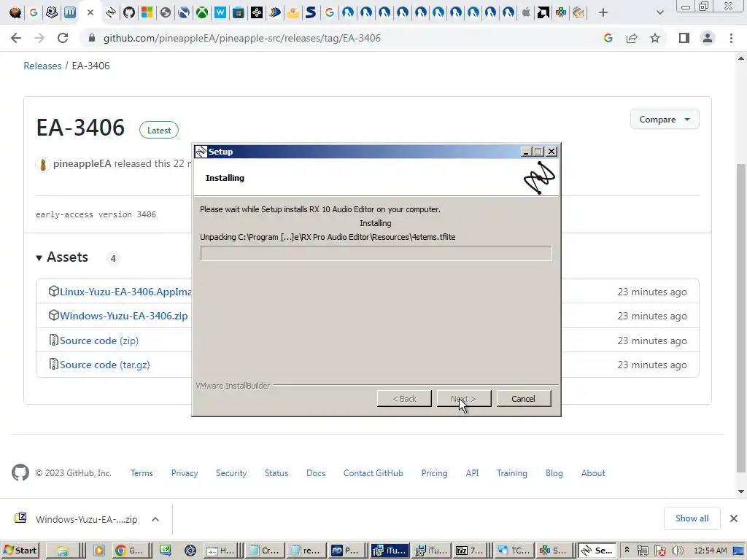The width and height of the screenshot is (747, 560).
Task: Click the package icon beside Windows-Yuzu-EA-3406.zip
Action: coord(53,315)
